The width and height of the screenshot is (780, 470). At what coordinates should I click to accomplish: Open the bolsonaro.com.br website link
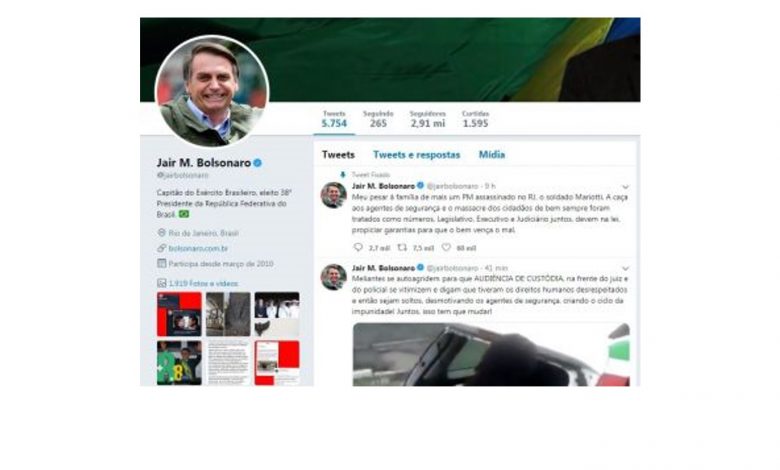198,248
